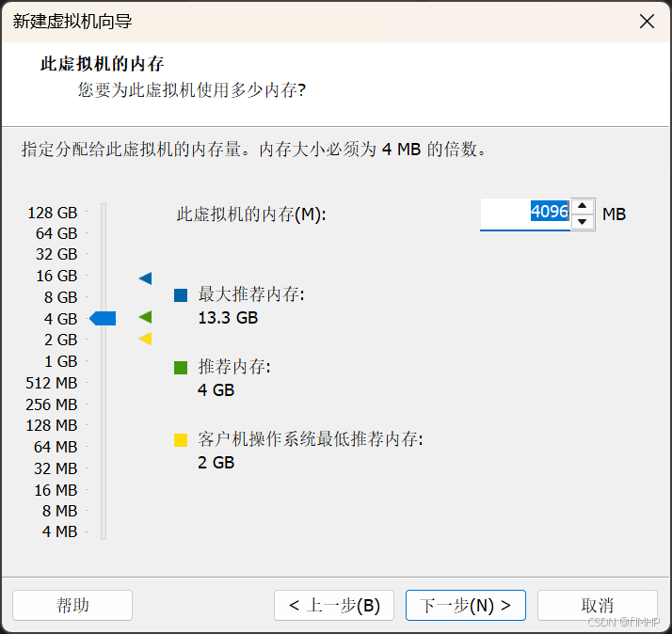Go to next step with 下一步(N) button

coord(465,605)
